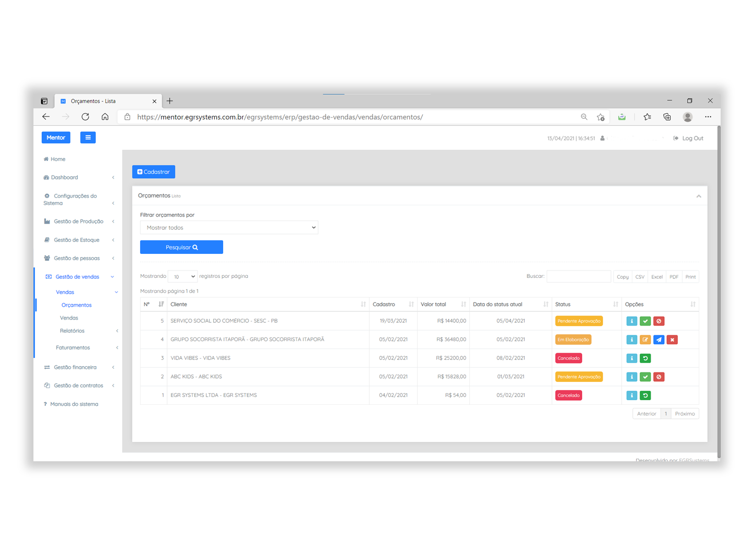Change the registros por página selector

(x=182, y=276)
